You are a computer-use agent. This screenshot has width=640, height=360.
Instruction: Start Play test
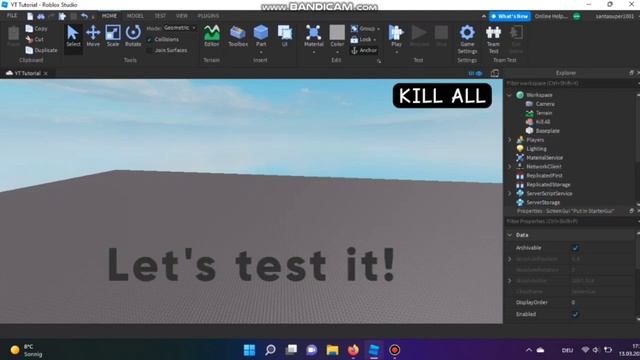396,35
